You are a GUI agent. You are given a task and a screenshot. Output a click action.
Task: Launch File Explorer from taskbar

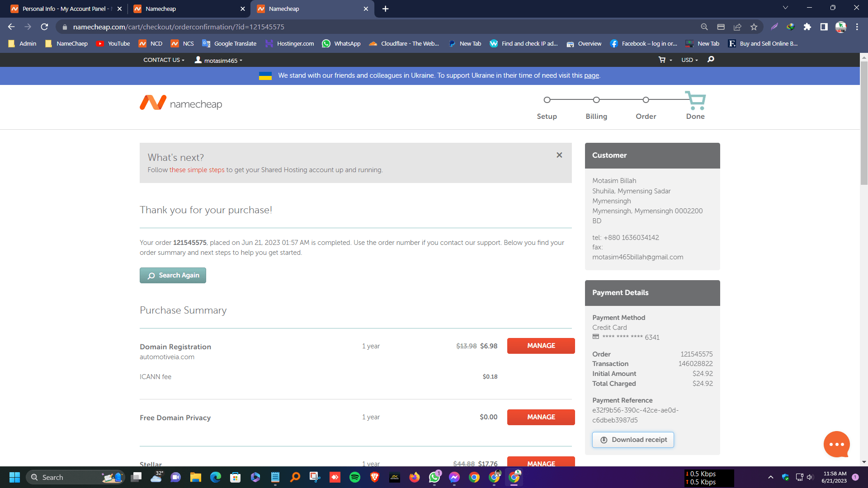(x=195, y=477)
